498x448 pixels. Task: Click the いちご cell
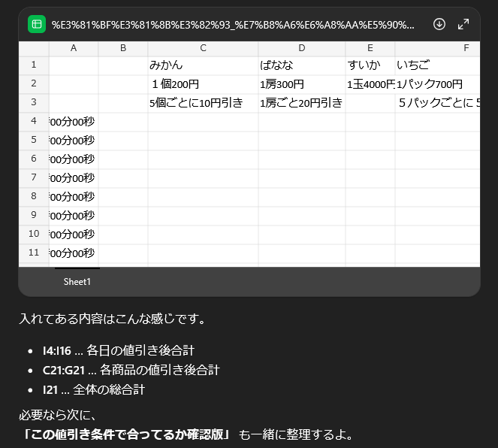(437, 65)
